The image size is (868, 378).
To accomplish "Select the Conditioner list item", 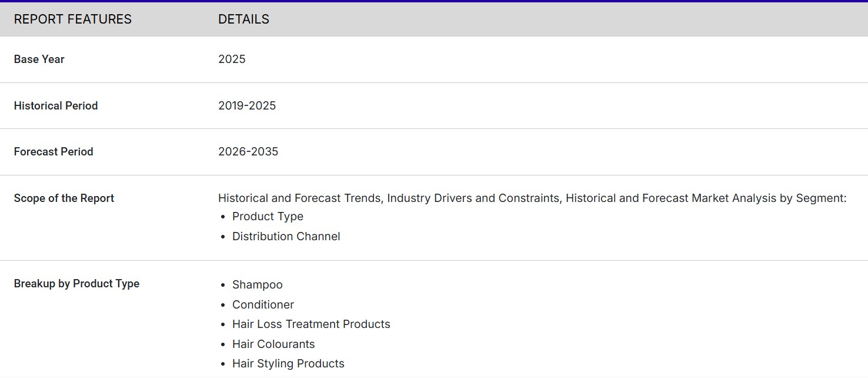I will [263, 305].
